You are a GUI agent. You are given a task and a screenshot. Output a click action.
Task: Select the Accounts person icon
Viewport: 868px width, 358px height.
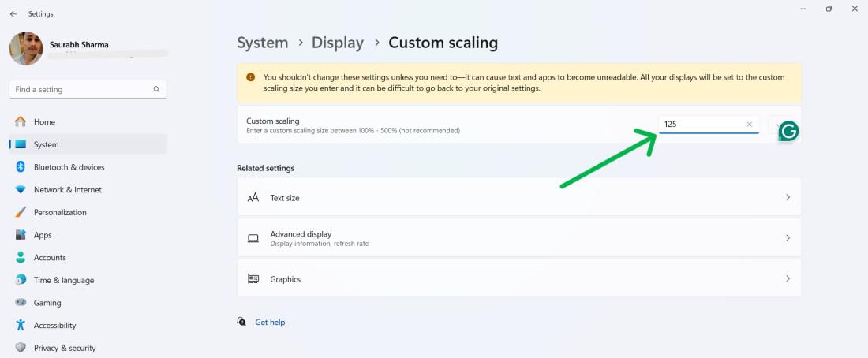(x=21, y=258)
